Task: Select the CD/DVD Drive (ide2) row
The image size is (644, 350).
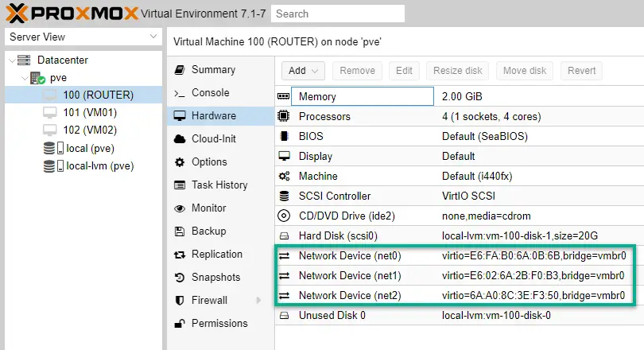Action: [460, 216]
